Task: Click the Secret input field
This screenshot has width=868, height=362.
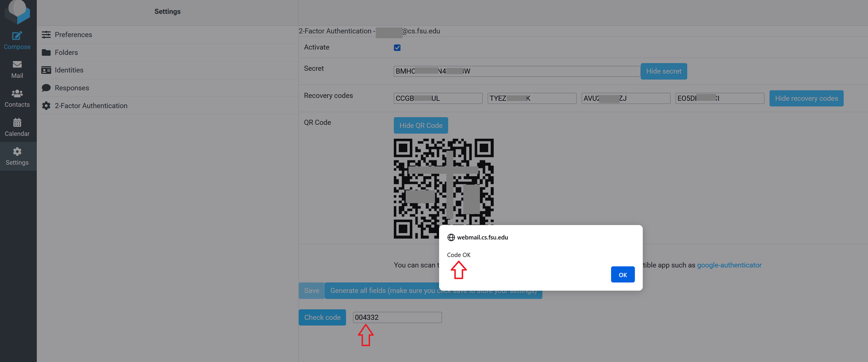Action: click(x=517, y=72)
